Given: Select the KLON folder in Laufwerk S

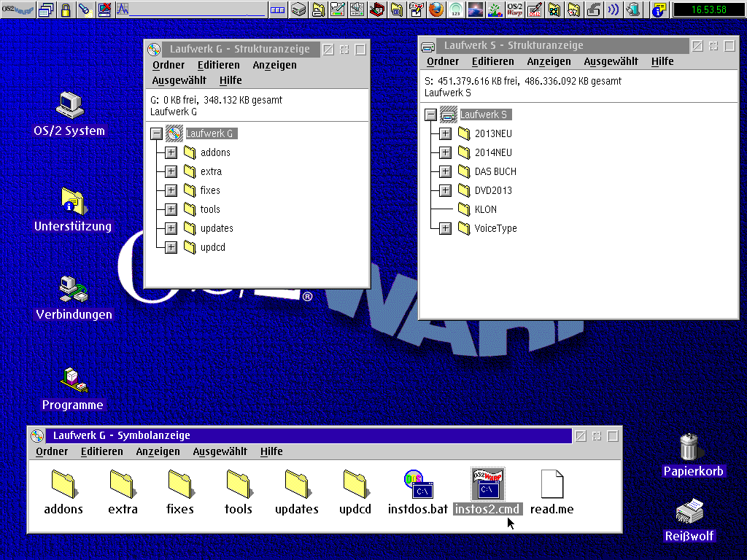Looking at the screenshot, I should point(477,209).
